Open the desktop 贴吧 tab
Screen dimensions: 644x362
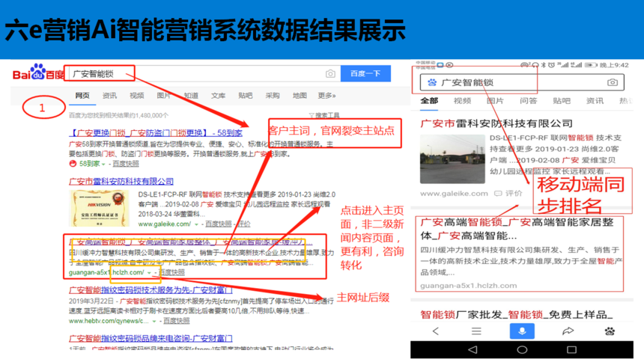(245, 95)
